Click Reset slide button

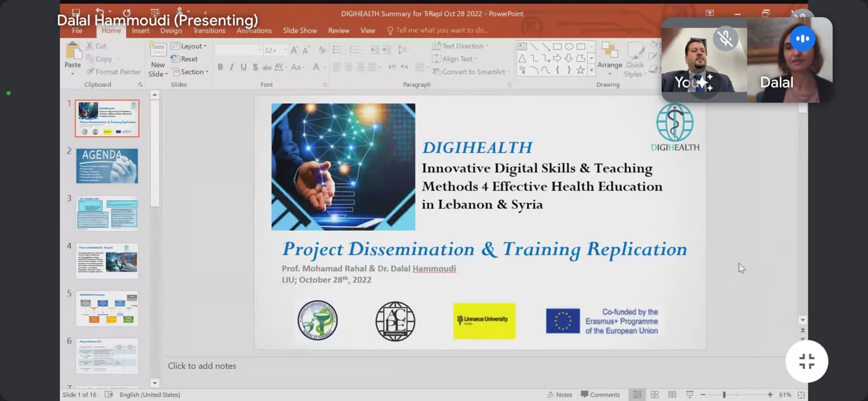pos(184,59)
